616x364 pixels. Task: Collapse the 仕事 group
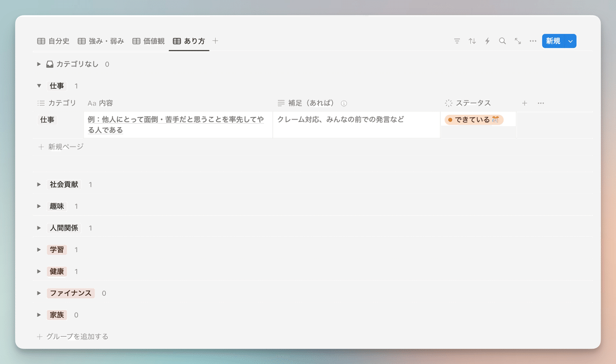click(39, 86)
